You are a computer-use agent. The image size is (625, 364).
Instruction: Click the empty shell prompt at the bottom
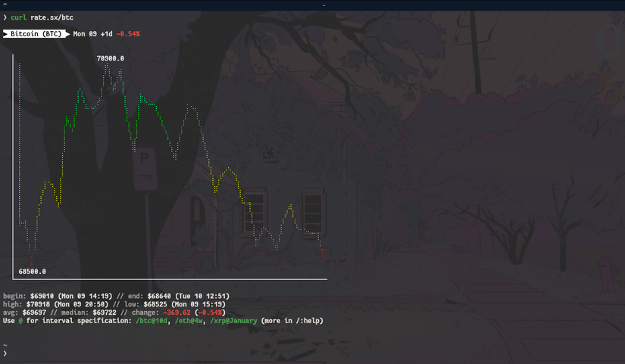[x=5, y=353]
